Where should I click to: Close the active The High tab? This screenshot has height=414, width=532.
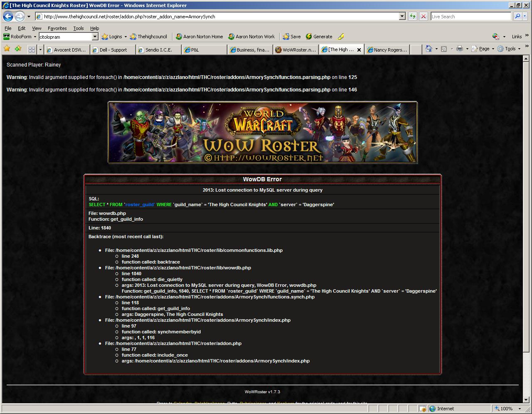tap(359, 49)
